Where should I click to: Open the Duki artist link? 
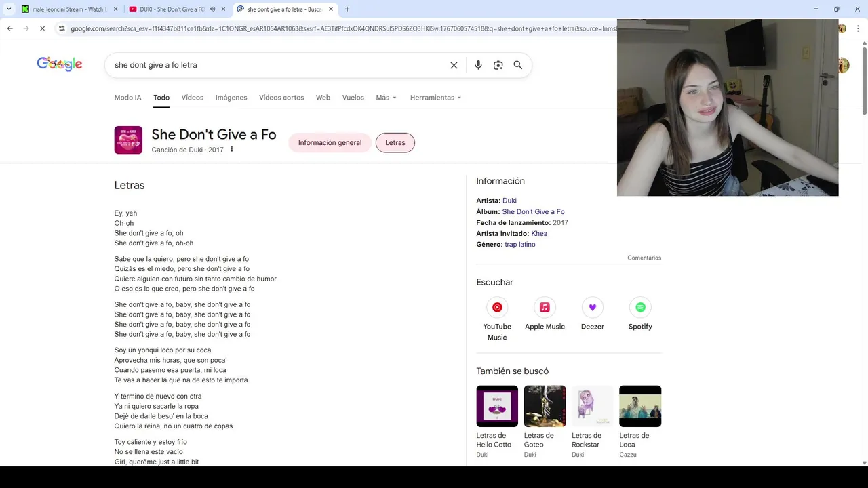coord(509,201)
